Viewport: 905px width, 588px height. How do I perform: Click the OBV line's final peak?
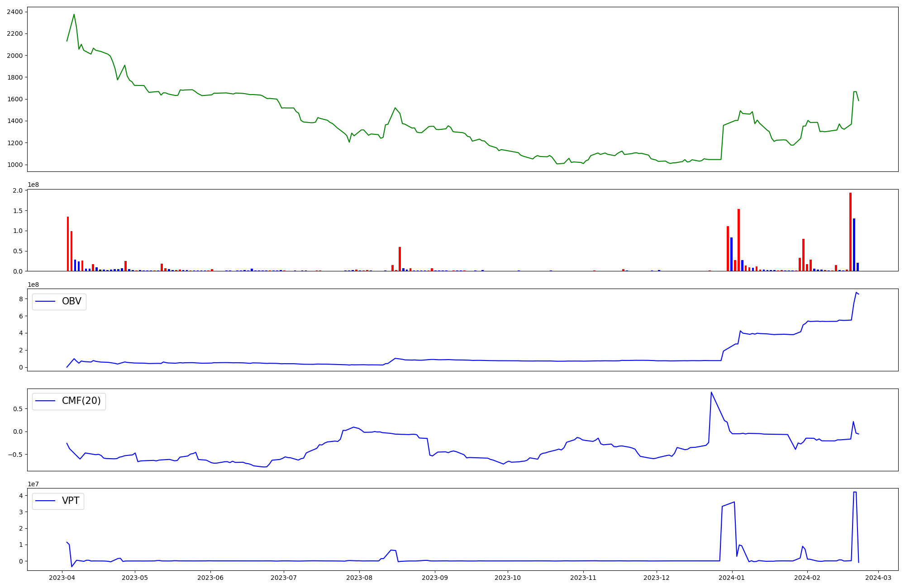pyautogui.click(x=856, y=293)
